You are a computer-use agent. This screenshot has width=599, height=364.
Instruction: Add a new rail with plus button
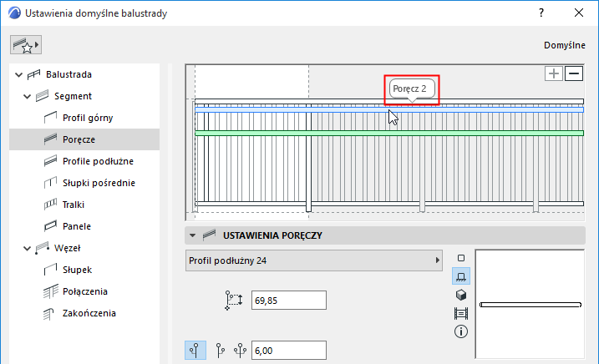[x=554, y=73]
